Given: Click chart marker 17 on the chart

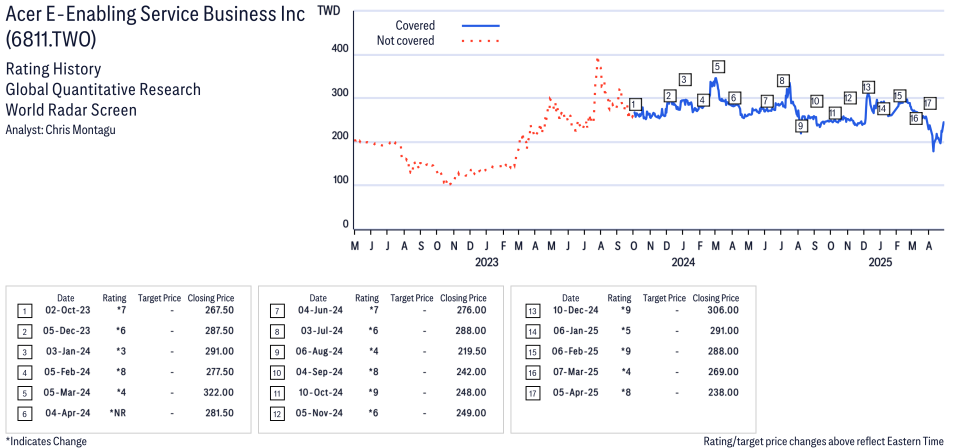Looking at the screenshot, I should 929,103.
